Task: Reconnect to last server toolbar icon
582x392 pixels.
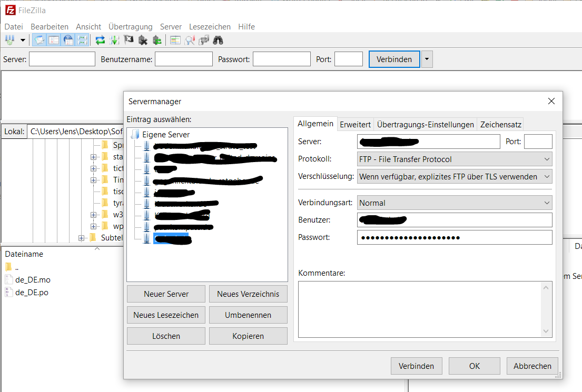Action: 157,40
